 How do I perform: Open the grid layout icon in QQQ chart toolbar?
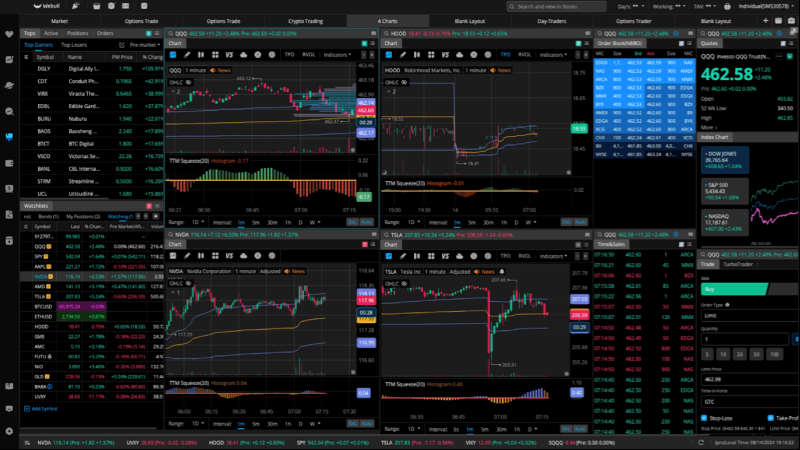click(215, 55)
